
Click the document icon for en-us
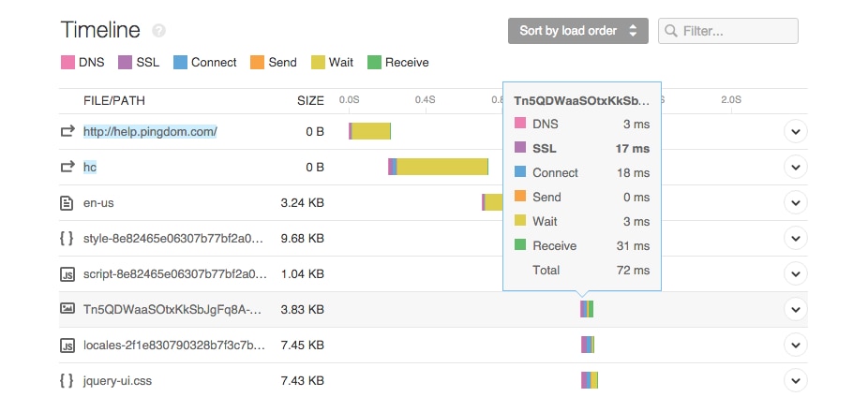click(67, 203)
